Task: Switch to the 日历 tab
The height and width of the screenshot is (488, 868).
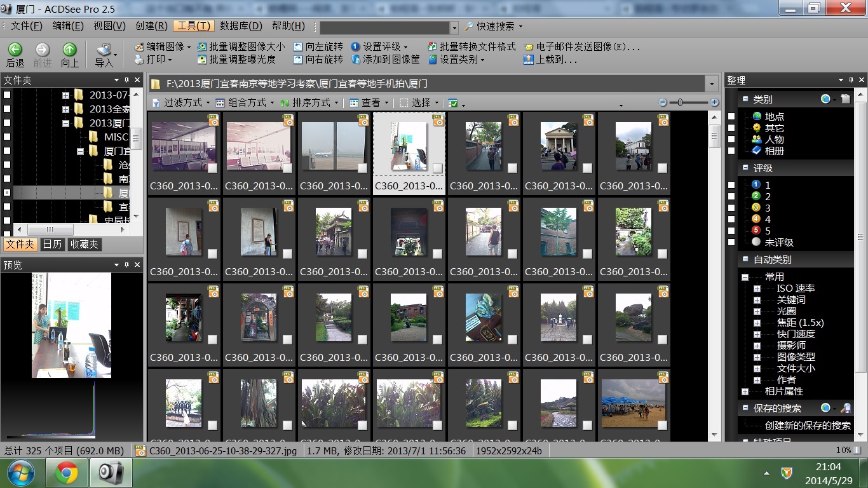Action: (53, 245)
